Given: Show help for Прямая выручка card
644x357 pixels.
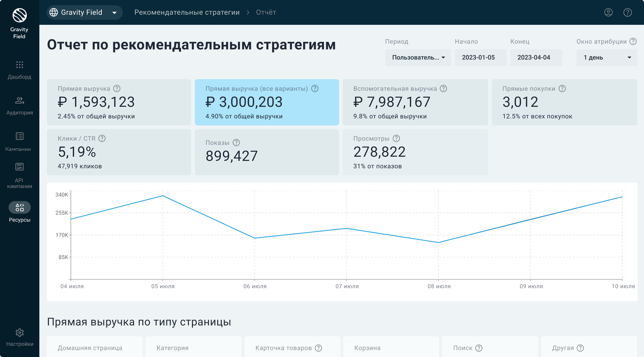Looking at the screenshot, I should tap(117, 88).
